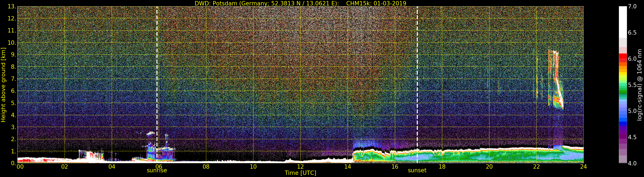Click time axis tick label '10'
This screenshot has height=177, width=644.
coord(253,167)
